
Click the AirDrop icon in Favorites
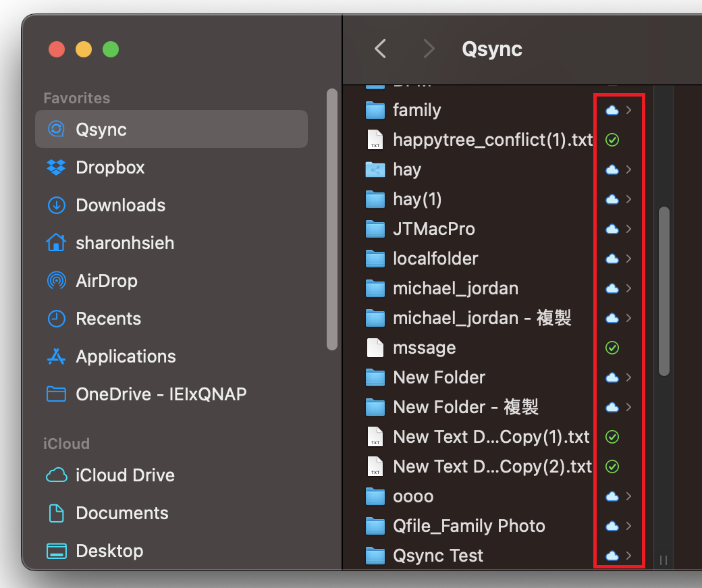(x=56, y=281)
